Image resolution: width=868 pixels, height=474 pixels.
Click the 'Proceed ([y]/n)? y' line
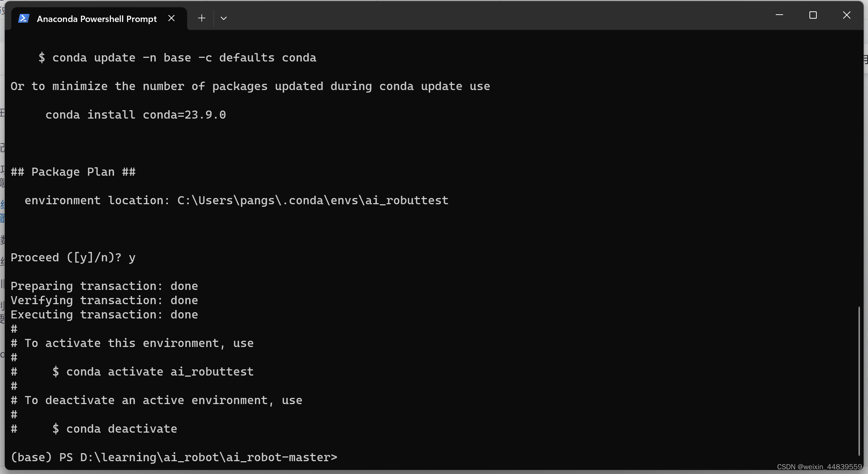[73, 257]
